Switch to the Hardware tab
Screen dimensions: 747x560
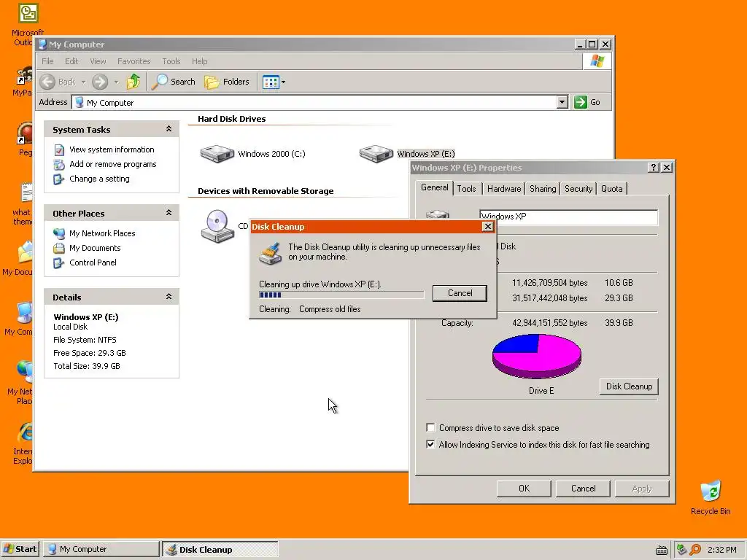pyautogui.click(x=504, y=189)
